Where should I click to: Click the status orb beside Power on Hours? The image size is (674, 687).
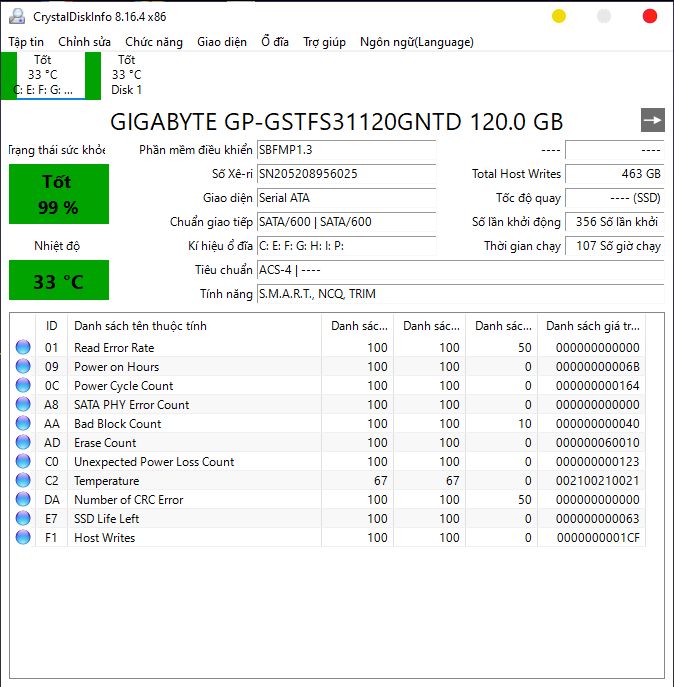(23, 367)
